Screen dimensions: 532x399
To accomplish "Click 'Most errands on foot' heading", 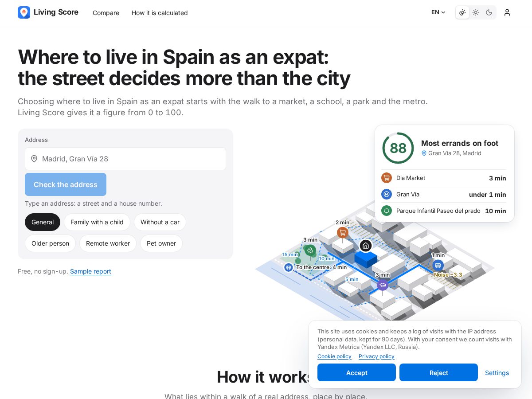I will click(460, 143).
